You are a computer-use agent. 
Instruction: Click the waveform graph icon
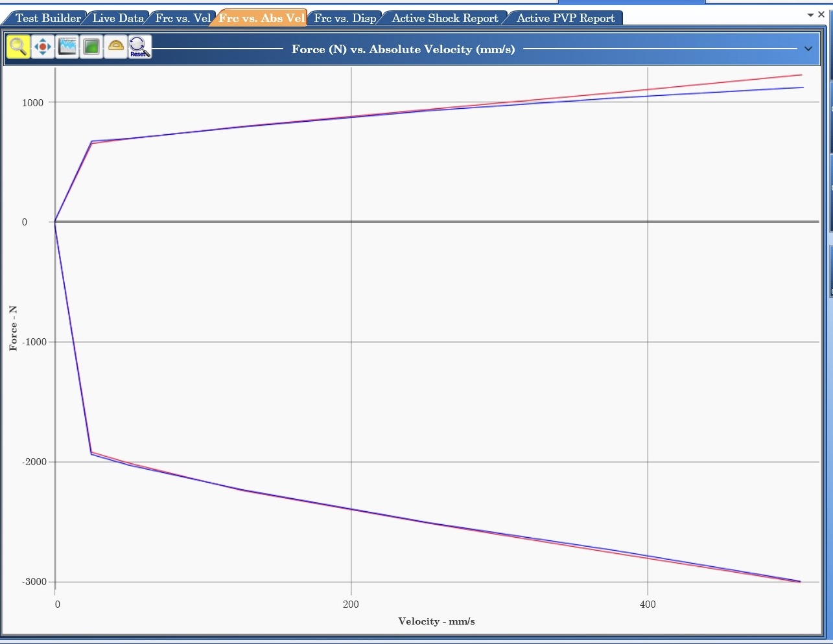coord(67,47)
